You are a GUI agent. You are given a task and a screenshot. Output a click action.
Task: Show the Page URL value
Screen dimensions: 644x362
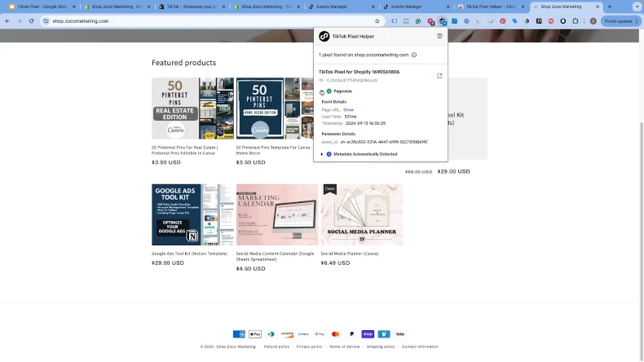pyautogui.click(x=348, y=110)
